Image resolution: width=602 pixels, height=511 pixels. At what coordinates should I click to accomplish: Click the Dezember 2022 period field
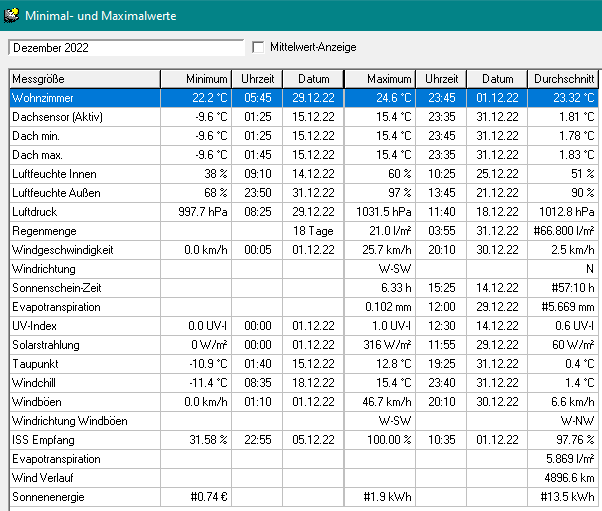(x=125, y=47)
